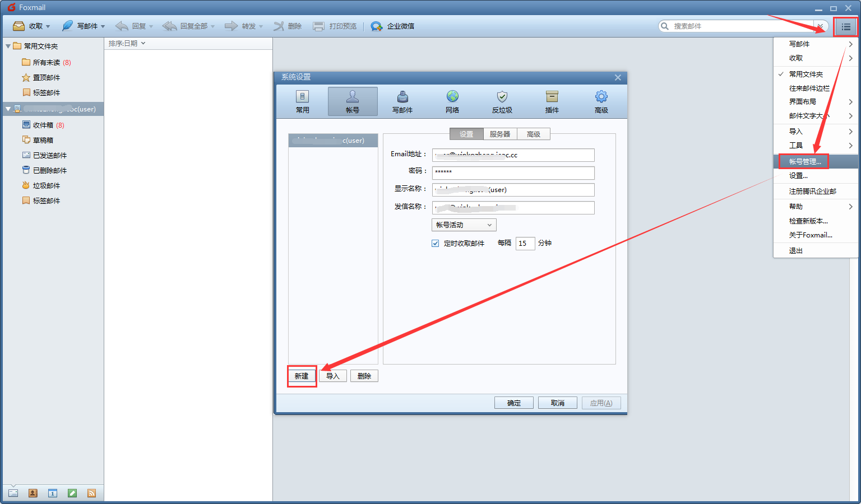Viewport: 861px width, 504px height.
Task: Switch to the 帐号 settings tab
Action: pos(353,102)
